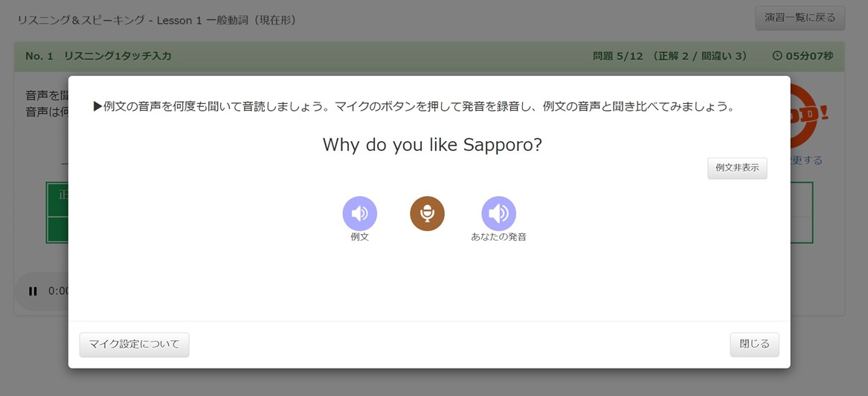Click the 問題 5/12 progress counter
Image resolution: width=868 pixels, height=396 pixels.
coord(613,56)
